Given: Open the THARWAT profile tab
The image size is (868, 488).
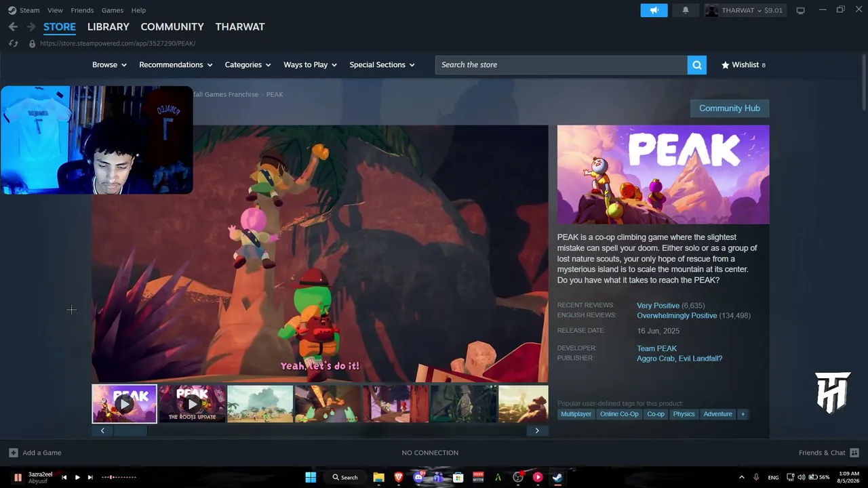Looking at the screenshot, I should coord(240,26).
